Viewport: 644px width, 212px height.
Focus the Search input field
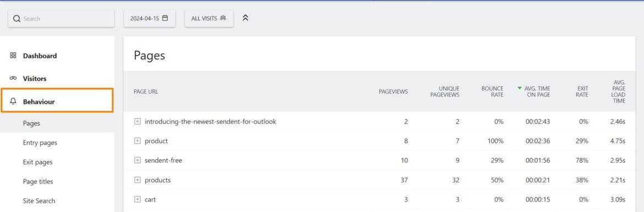tap(61, 19)
